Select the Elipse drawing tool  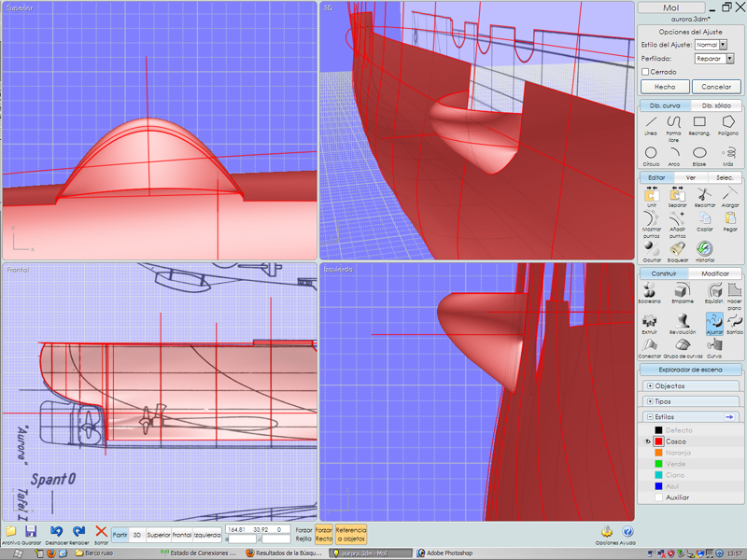tap(699, 156)
